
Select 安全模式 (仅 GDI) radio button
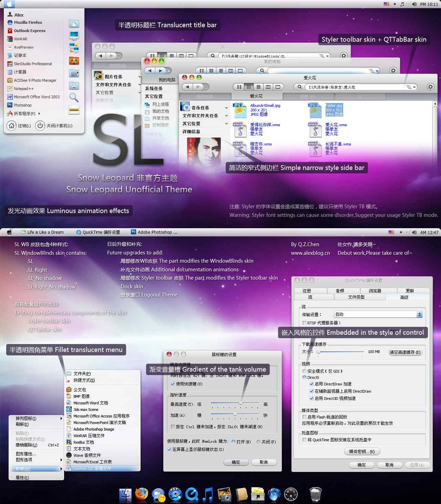(x=304, y=371)
